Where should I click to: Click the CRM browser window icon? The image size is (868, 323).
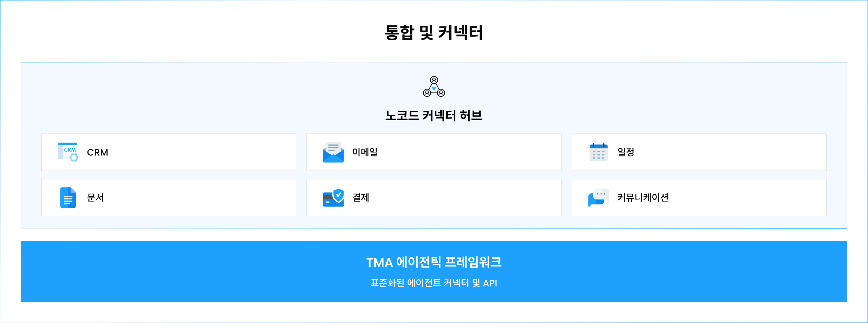68,152
